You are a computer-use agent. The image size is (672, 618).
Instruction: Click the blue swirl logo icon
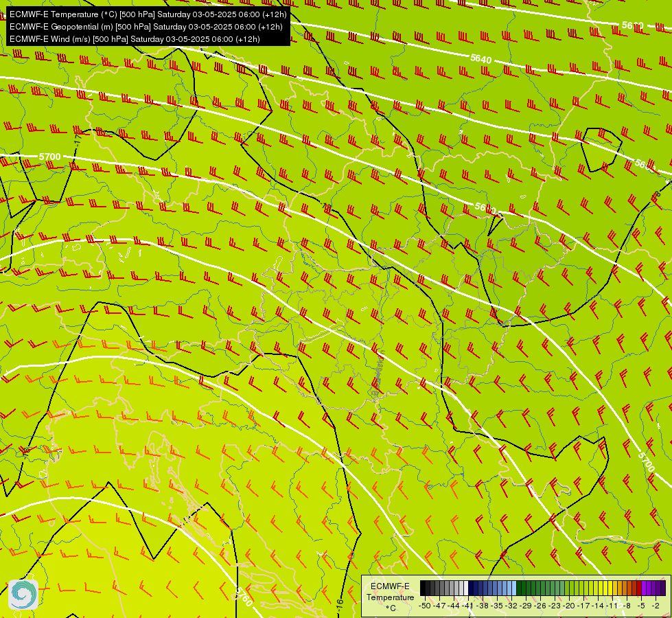click(x=23, y=595)
